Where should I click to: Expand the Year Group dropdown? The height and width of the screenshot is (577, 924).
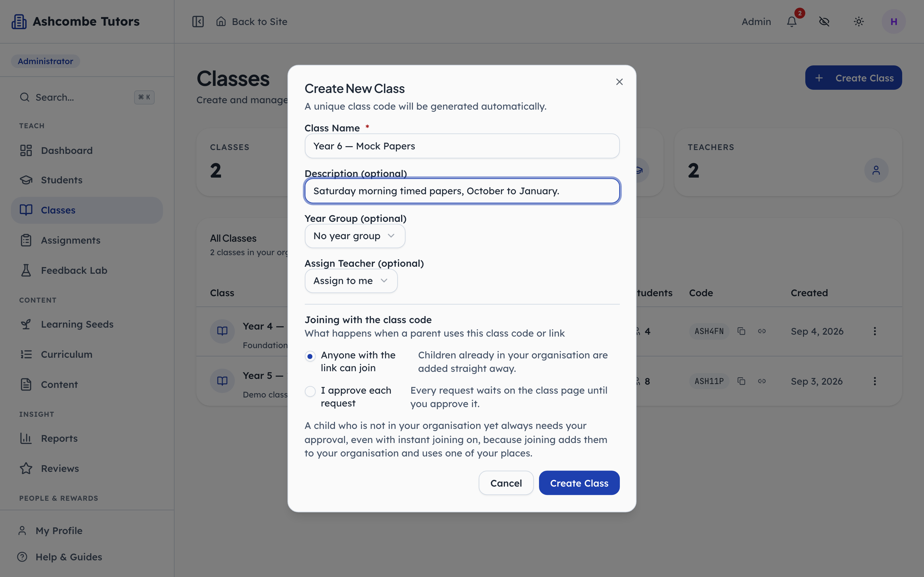click(x=355, y=236)
